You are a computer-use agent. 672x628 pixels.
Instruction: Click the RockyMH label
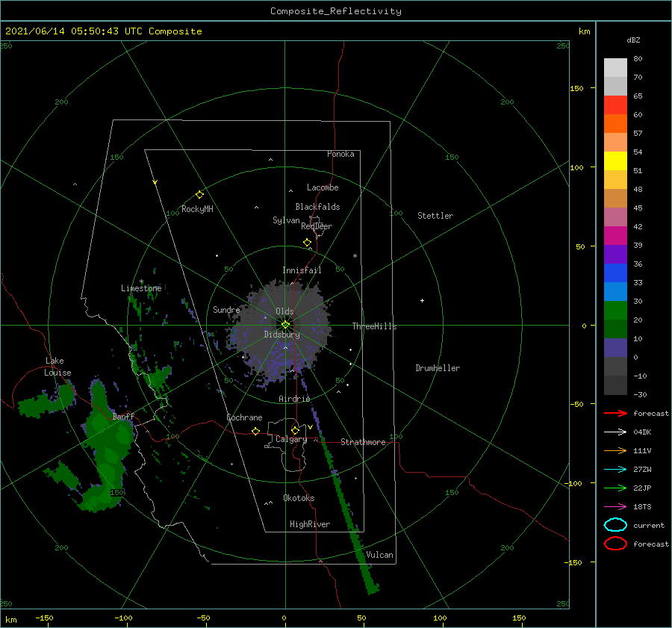[197, 209]
